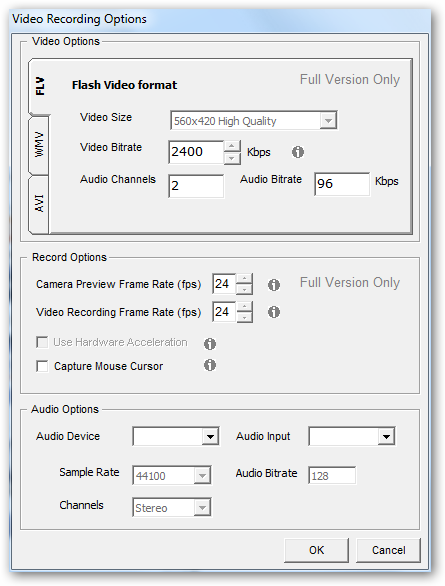
Task: Decrease Video Recording Frame Rate with down arrow
Action: [244, 318]
